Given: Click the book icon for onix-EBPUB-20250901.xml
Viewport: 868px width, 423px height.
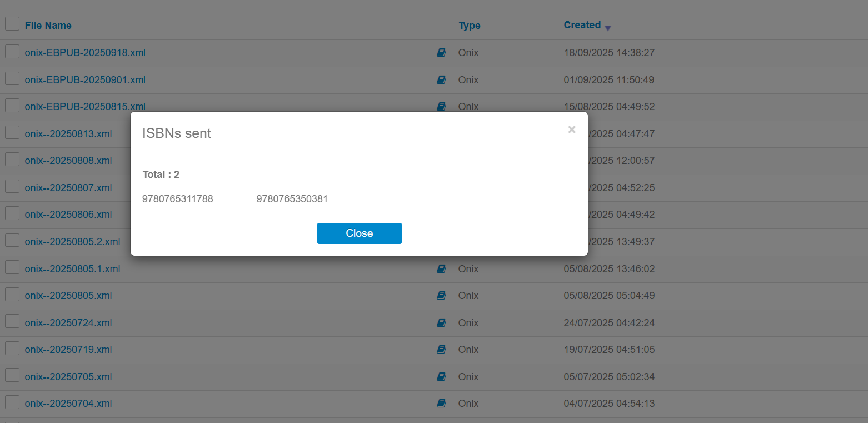Looking at the screenshot, I should pyautogui.click(x=441, y=80).
